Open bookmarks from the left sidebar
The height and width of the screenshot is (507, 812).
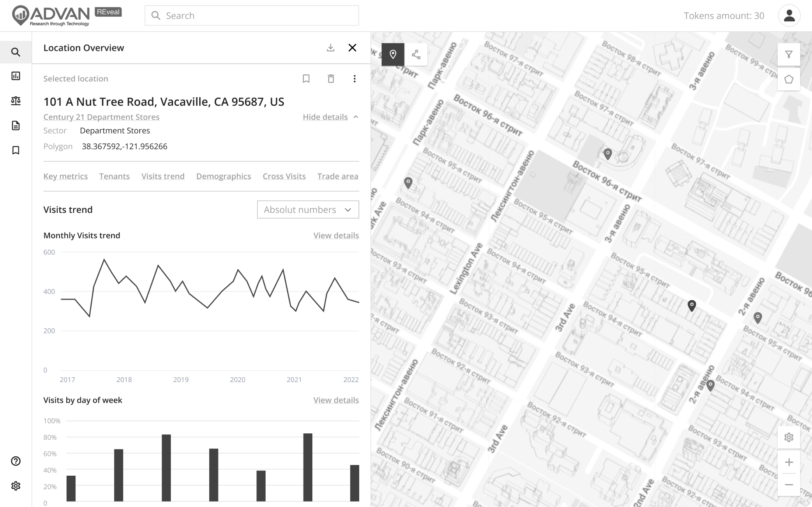16,150
